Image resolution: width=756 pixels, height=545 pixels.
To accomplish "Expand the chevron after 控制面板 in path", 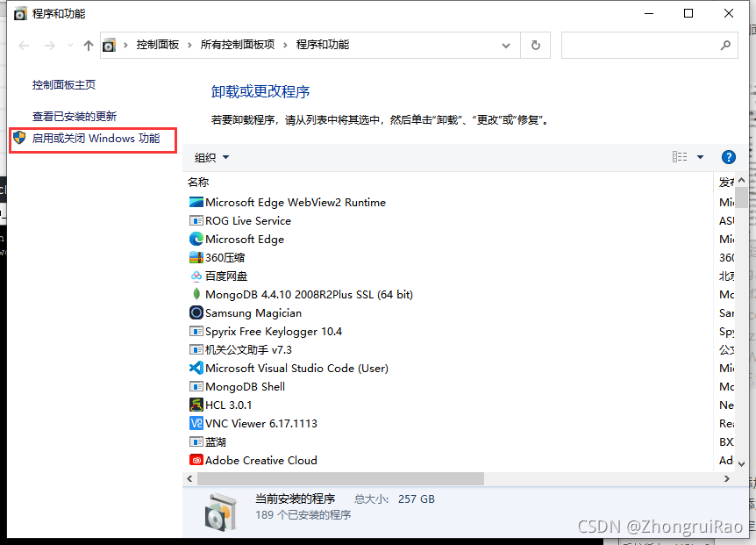I will pos(189,45).
